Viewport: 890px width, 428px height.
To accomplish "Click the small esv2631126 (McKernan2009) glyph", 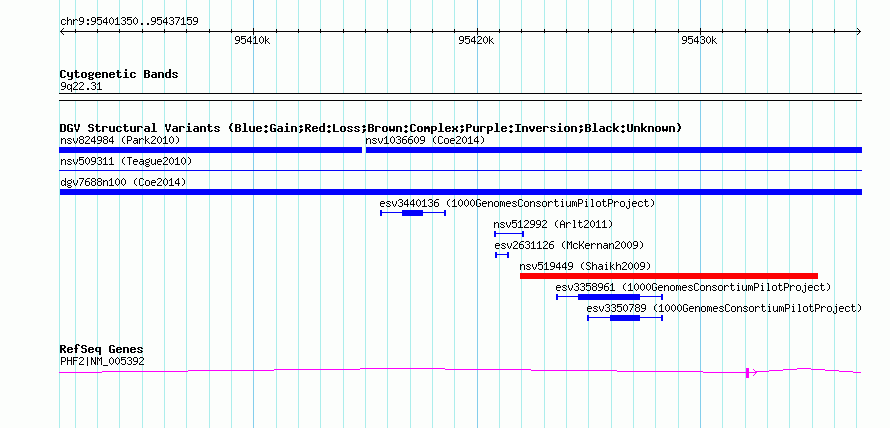I will [x=502, y=255].
